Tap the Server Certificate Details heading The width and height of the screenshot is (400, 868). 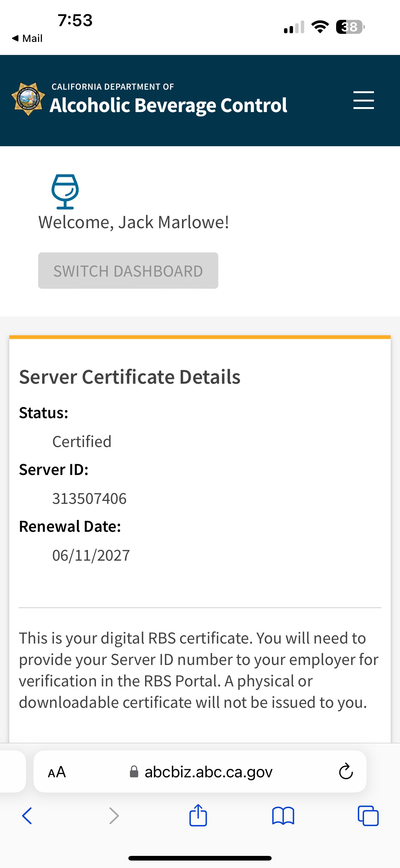tap(130, 377)
